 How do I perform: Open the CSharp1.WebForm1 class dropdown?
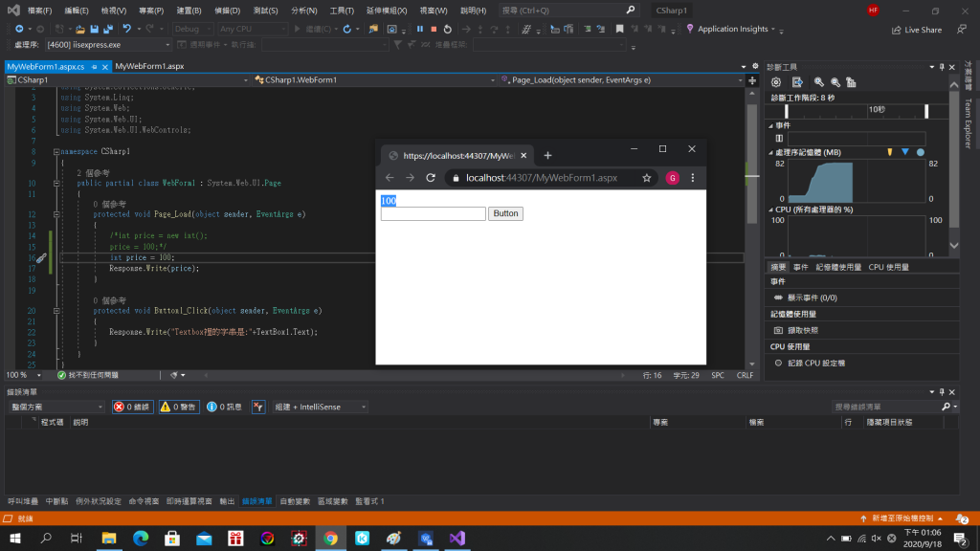point(375,80)
